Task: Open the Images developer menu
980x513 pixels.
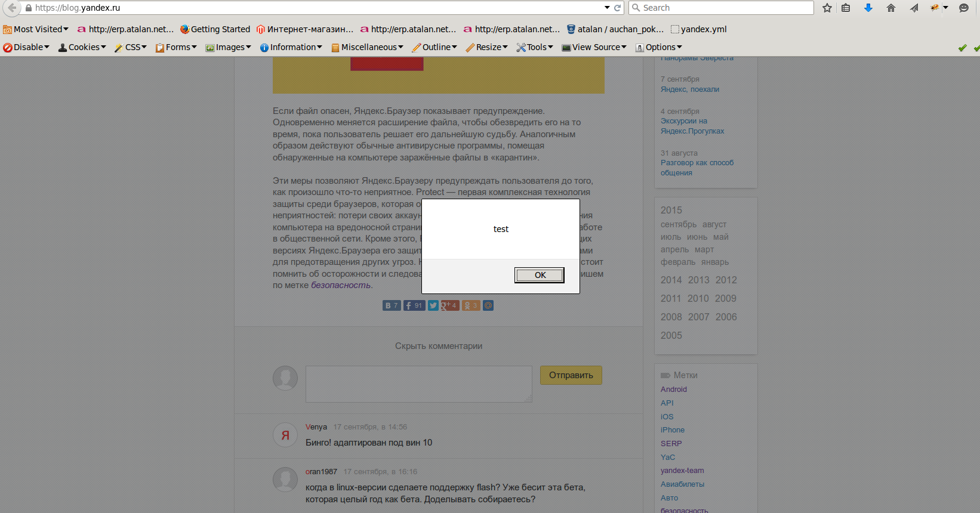Action: [x=229, y=47]
